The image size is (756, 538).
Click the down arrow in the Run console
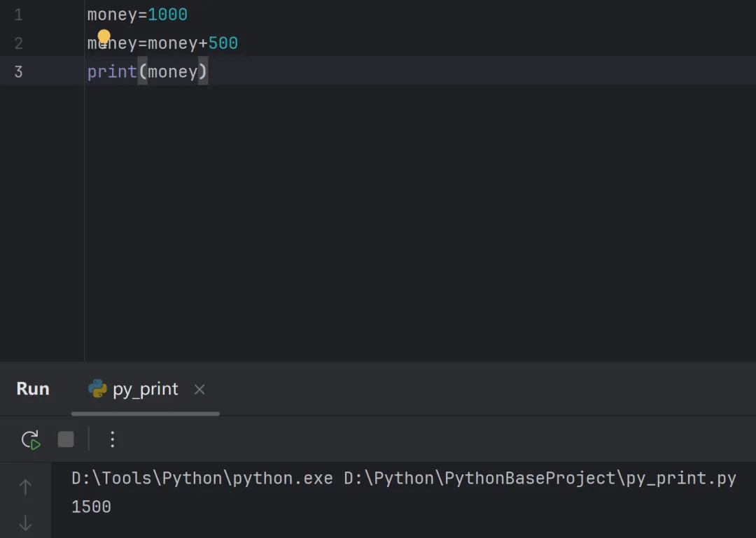click(x=25, y=523)
